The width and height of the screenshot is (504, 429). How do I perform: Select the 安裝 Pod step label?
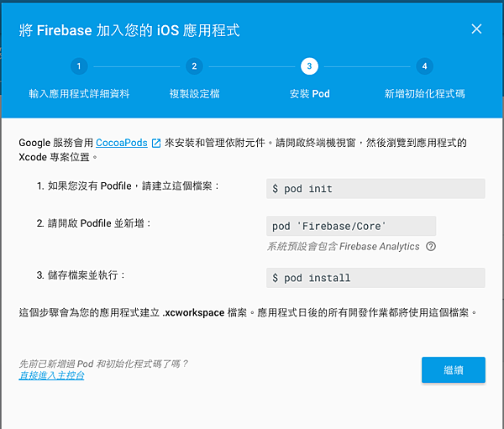tap(309, 93)
